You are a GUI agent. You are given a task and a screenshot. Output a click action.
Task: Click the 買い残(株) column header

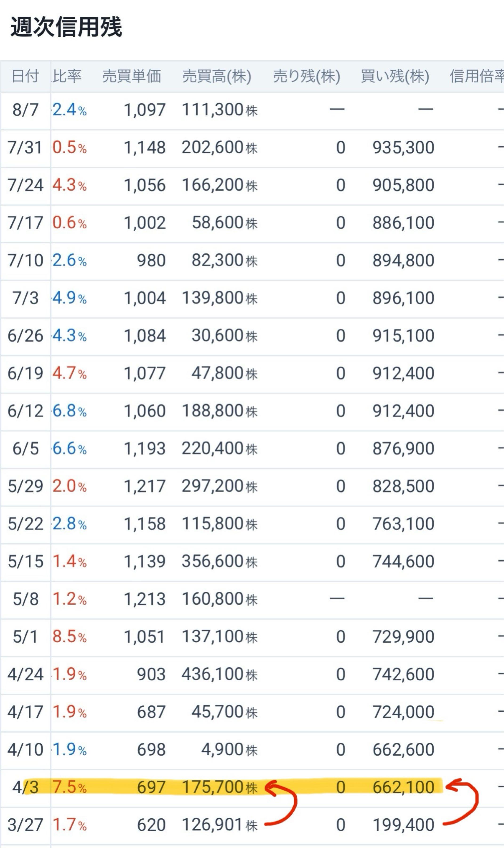coord(395,76)
